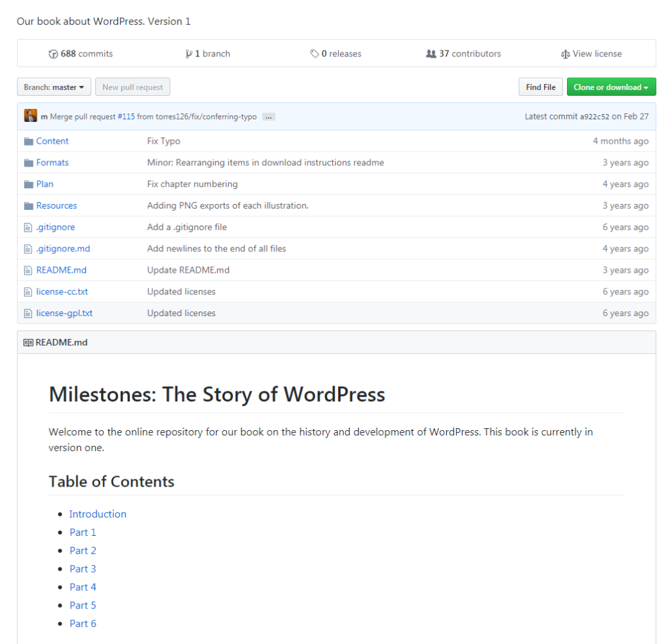Click the Content folder icon
This screenshot has height=644, width=672.
click(28, 140)
